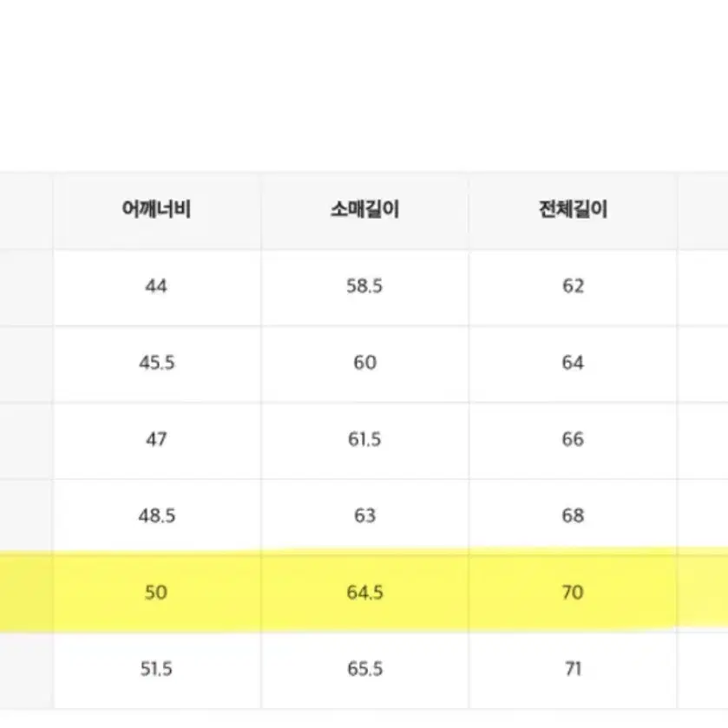Click the cell showing 45.5

[156, 363]
